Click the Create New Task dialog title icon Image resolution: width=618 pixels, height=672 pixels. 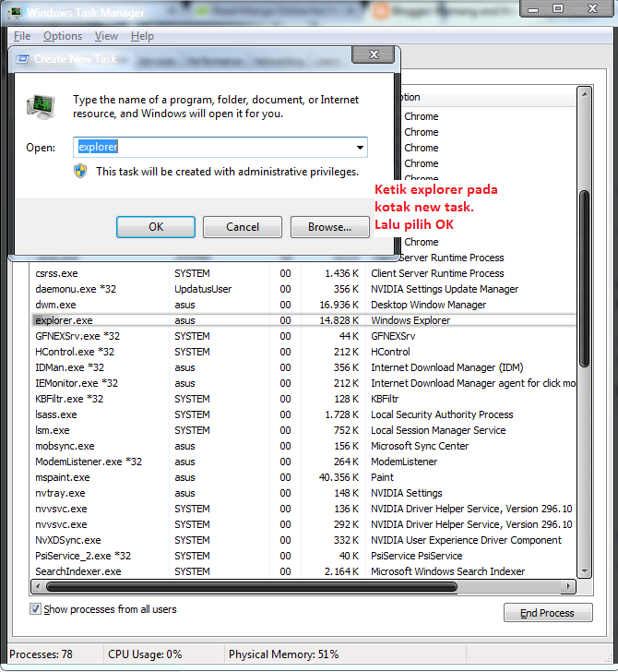pos(22,59)
